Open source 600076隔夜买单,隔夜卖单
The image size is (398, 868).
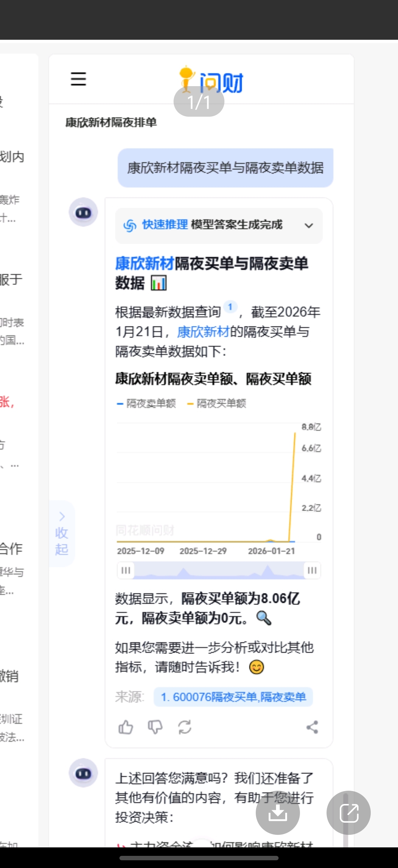(233, 697)
